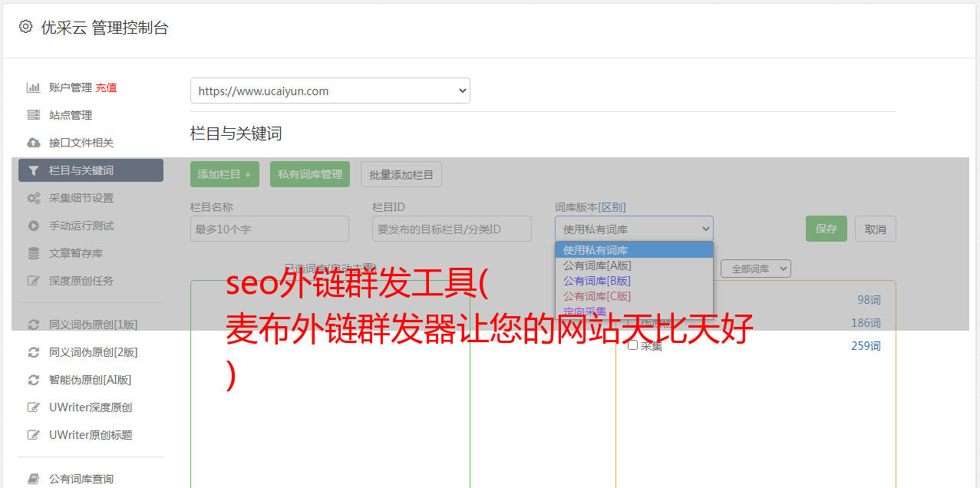
Task: Click the edit icon for UWriter原创标题
Action: coord(34,435)
